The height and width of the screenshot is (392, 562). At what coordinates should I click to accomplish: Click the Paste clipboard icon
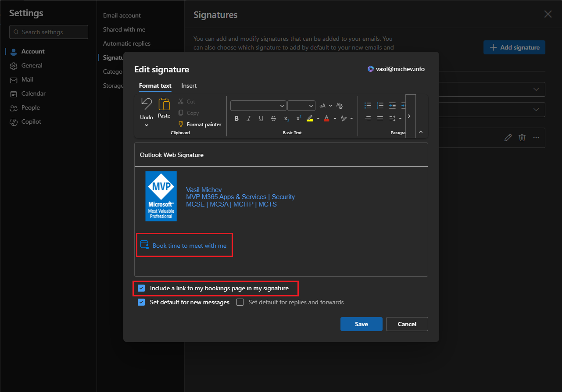(x=164, y=104)
